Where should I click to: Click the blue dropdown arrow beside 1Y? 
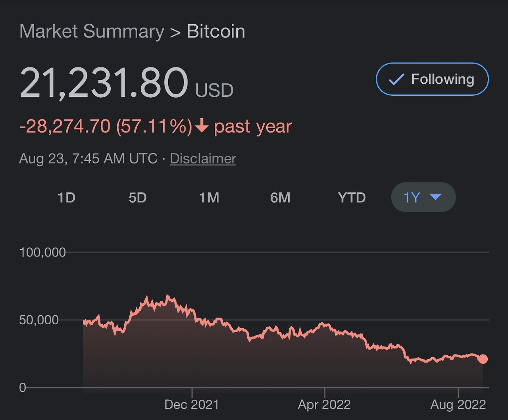pyautogui.click(x=435, y=197)
